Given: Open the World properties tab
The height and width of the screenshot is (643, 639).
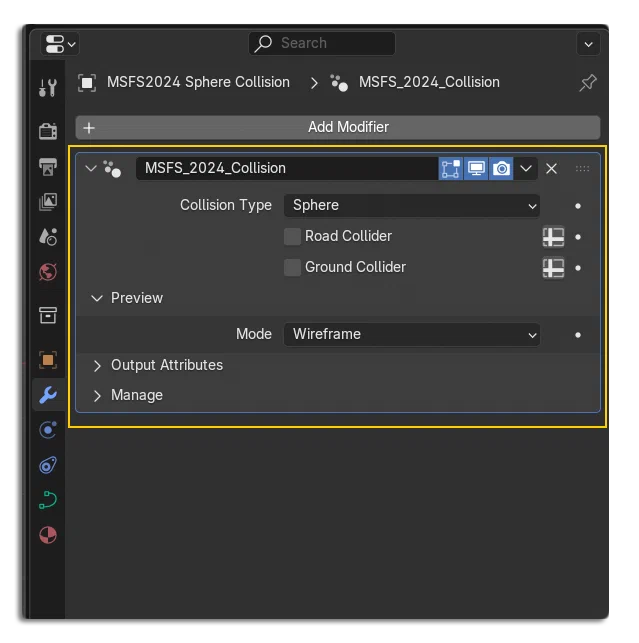Looking at the screenshot, I should 48,272.
